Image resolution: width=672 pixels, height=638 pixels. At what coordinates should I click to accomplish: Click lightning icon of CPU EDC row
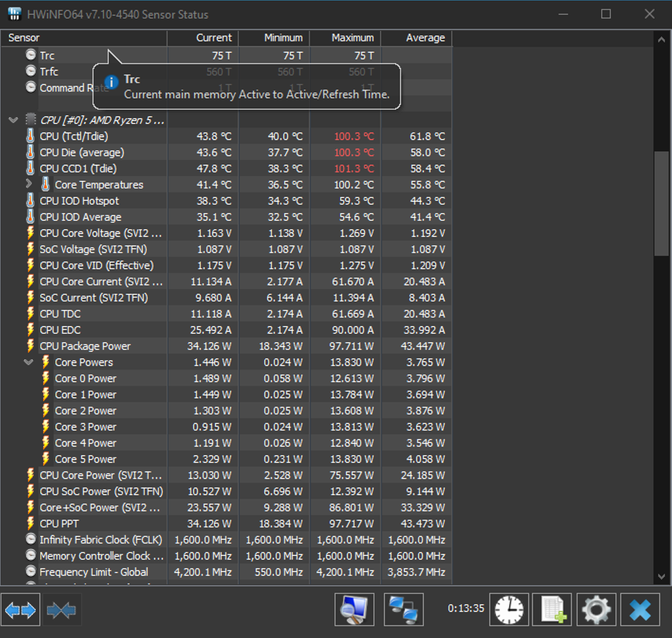coord(31,330)
